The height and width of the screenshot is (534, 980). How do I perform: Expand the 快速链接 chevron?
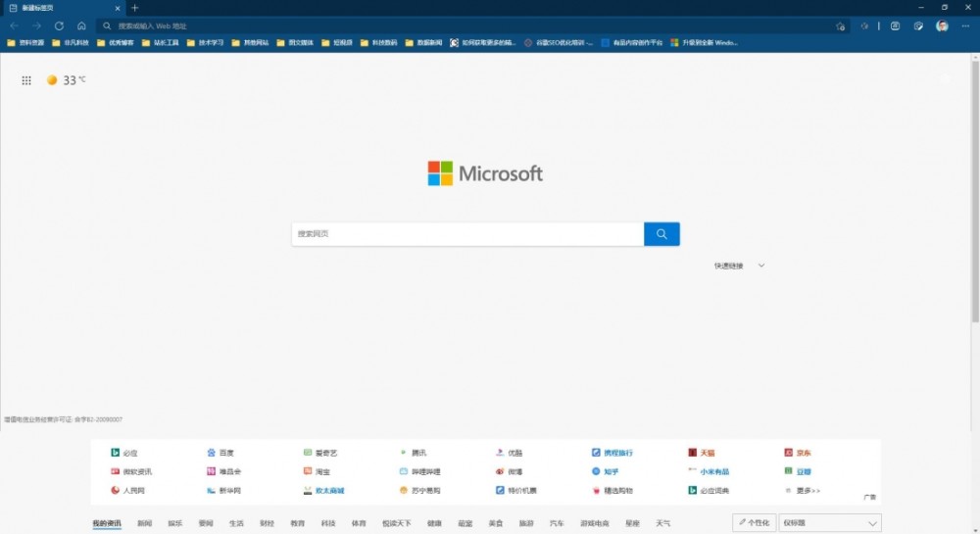761,266
